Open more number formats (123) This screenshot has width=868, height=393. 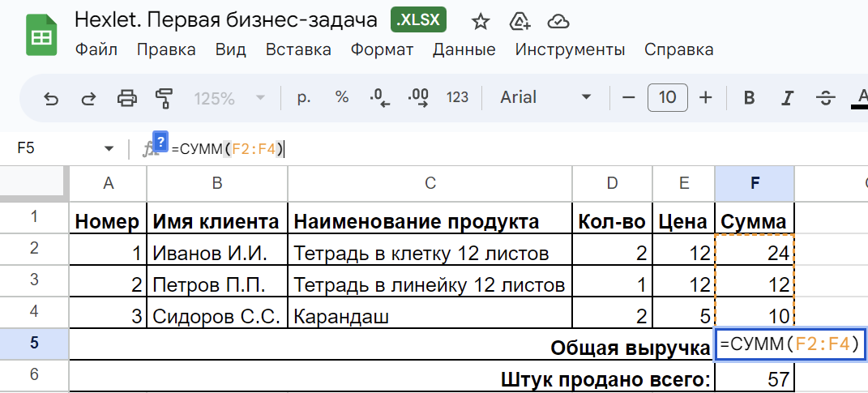point(457,98)
